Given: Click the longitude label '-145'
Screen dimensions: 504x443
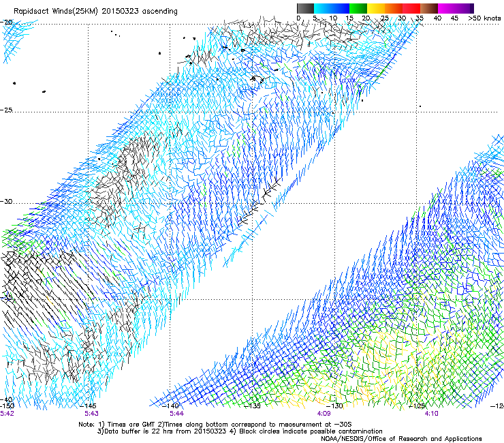Looking at the screenshot, I should 88,406.
